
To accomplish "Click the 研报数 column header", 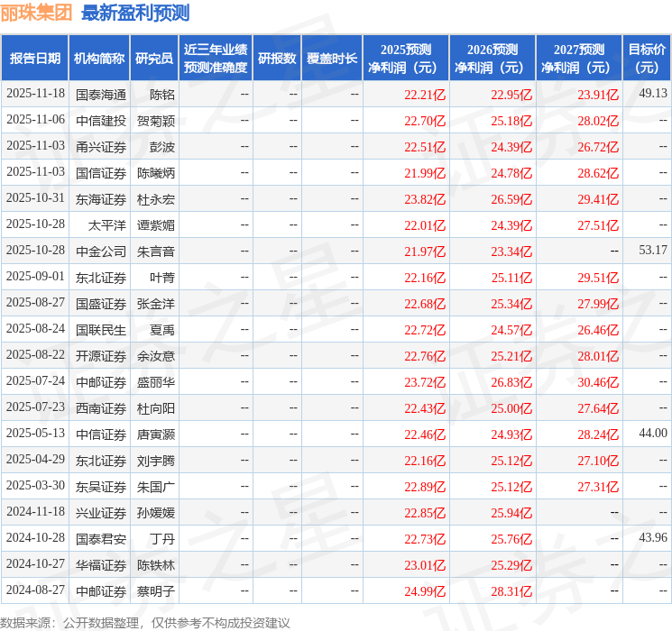I will tap(277, 59).
